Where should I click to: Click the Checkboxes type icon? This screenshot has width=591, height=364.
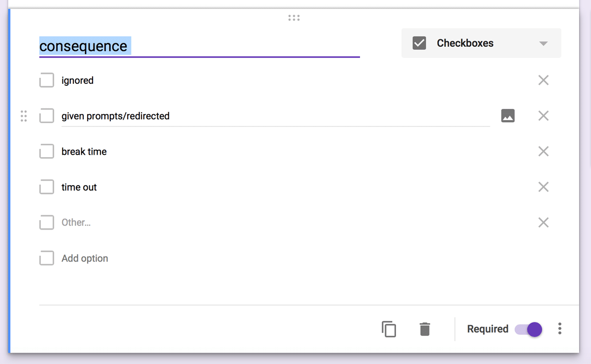[x=419, y=43]
